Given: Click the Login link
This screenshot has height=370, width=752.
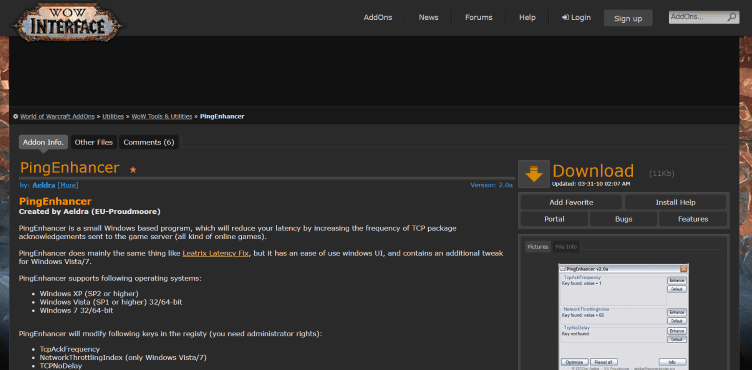Looking at the screenshot, I should (x=576, y=17).
